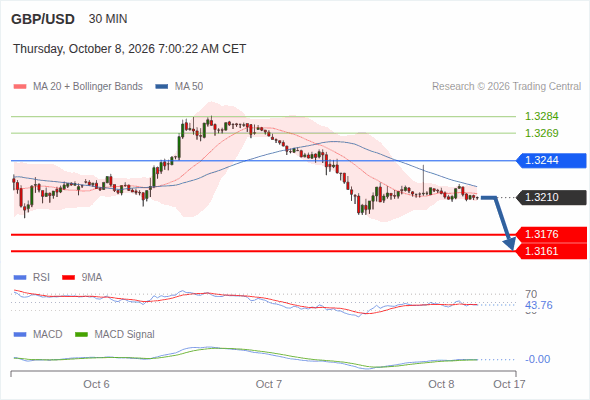This screenshot has width=590, height=400.
Task: Click the blue 1.3244 pivot price tag
Action: tap(551, 161)
